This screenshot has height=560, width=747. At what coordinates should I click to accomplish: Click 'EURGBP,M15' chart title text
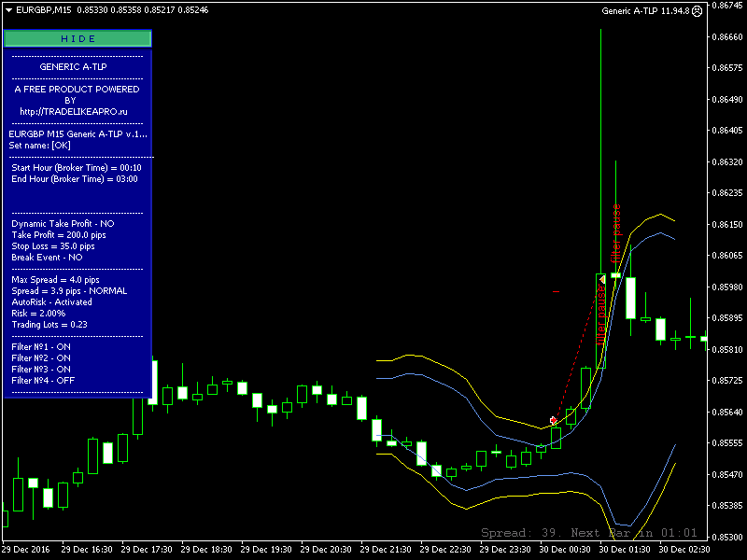point(43,10)
